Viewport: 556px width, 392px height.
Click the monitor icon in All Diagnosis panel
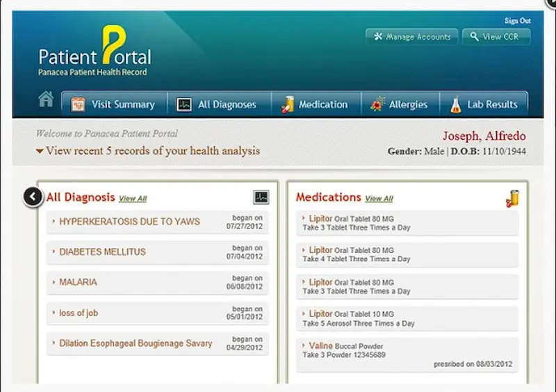tap(261, 197)
